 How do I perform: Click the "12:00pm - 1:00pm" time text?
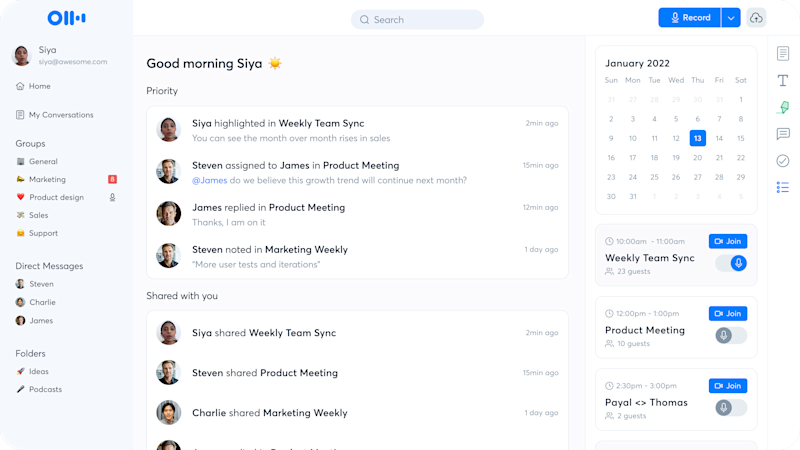pos(647,313)
